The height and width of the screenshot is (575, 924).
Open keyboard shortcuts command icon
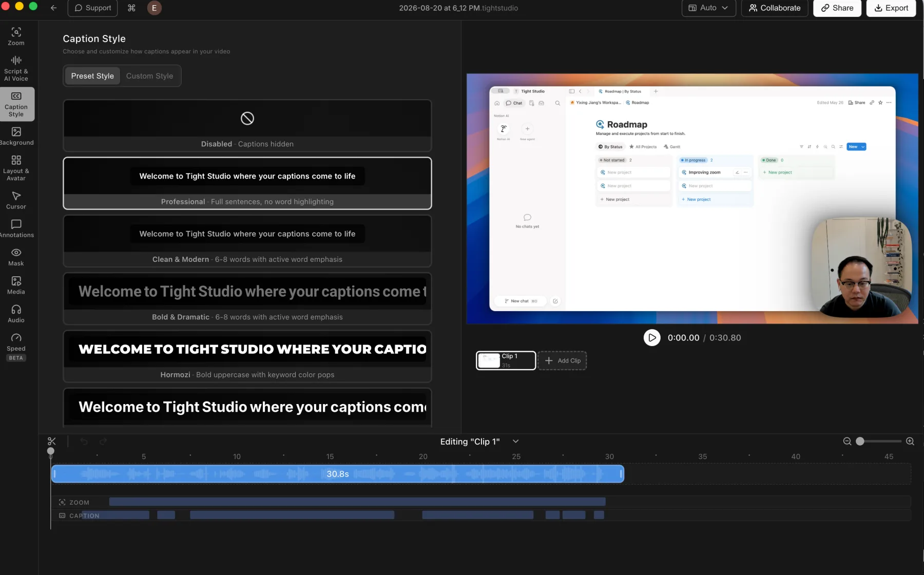coord(131,8)
